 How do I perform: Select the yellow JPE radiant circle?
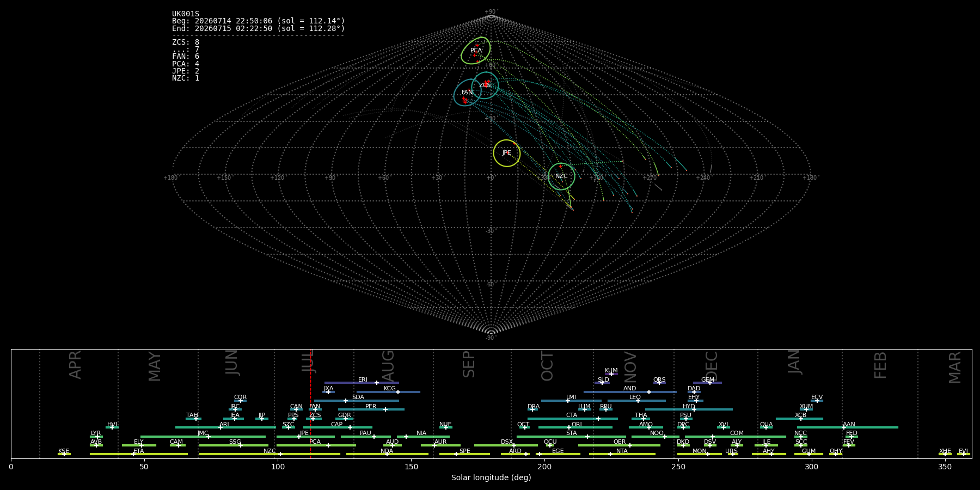click(x=507, y=153)
